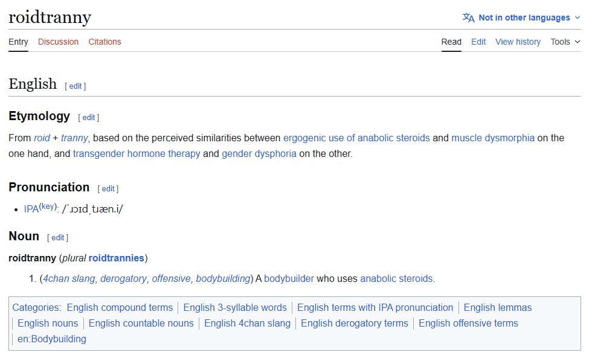Open the Discussion tab
This screenshot has height=364, width=592.
pos(58,42)
